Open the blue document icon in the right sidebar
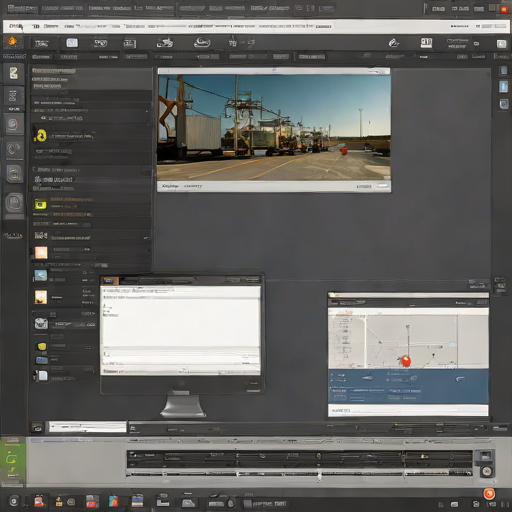Viewport: 512px width, 512px height. [503, 87]
